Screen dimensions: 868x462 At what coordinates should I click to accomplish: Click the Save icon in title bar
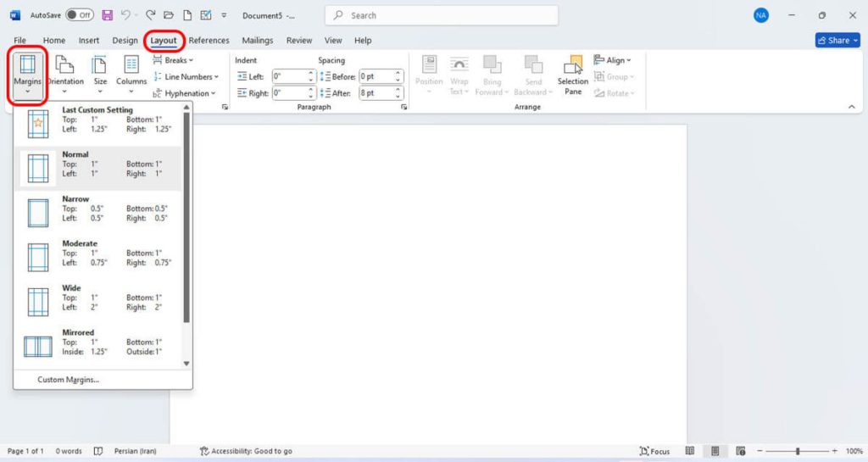(107, 15)
